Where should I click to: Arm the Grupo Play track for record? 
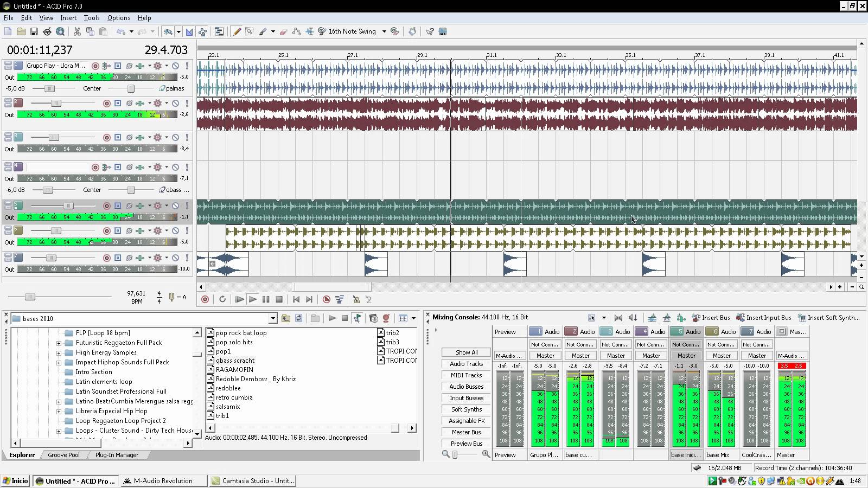pos(95,66)
